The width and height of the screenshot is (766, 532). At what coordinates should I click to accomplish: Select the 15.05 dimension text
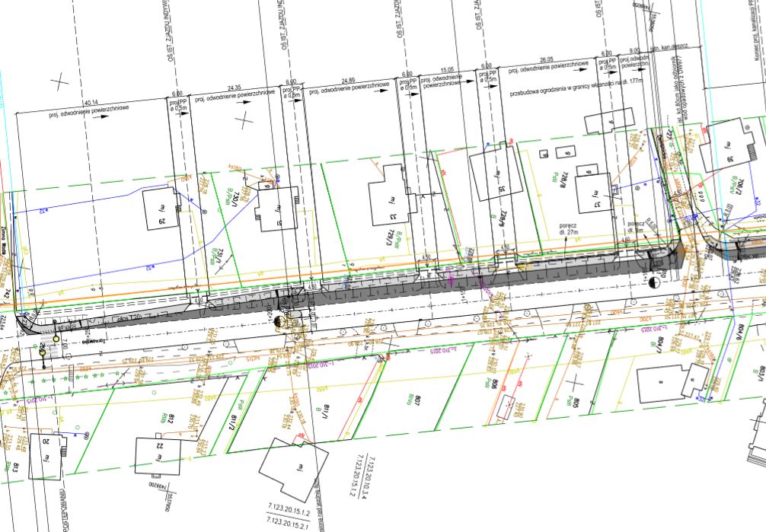click(447, 70)
